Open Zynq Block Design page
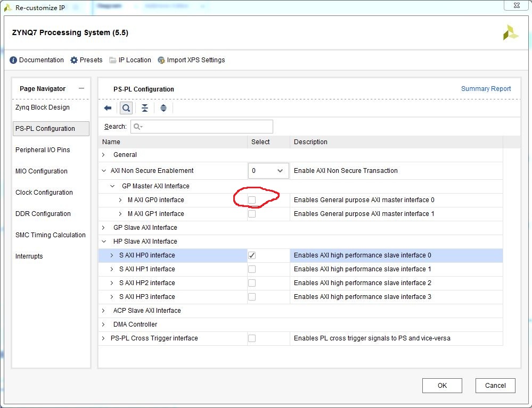Image resolution: width=532 pixels, height=408 pixels. [x=43, y=107]
